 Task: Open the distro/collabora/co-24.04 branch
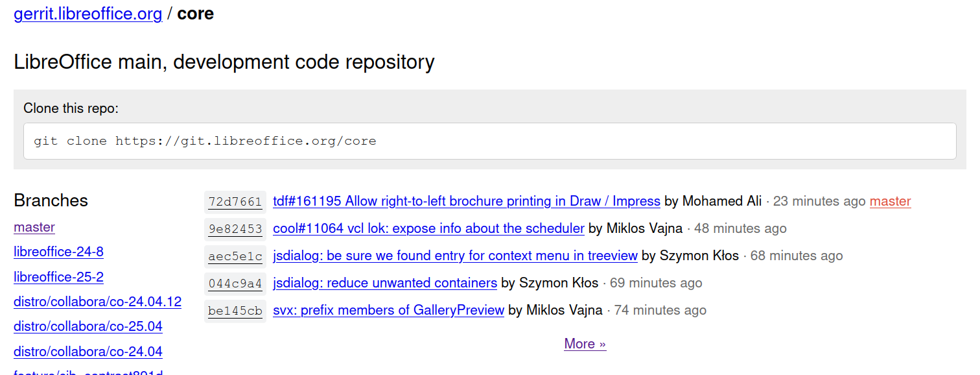click(x=88, y=352)
